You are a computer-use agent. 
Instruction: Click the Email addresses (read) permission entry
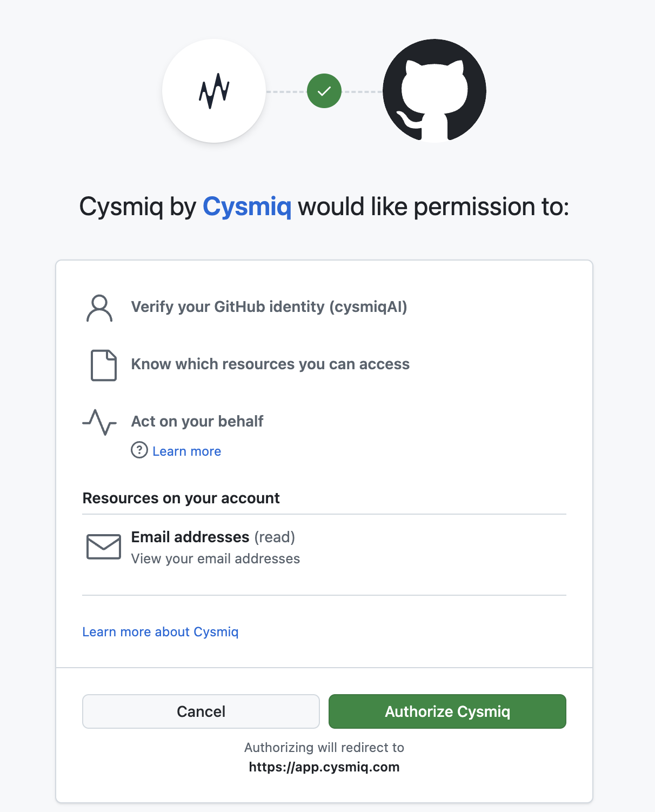click(x=213, y=537)
